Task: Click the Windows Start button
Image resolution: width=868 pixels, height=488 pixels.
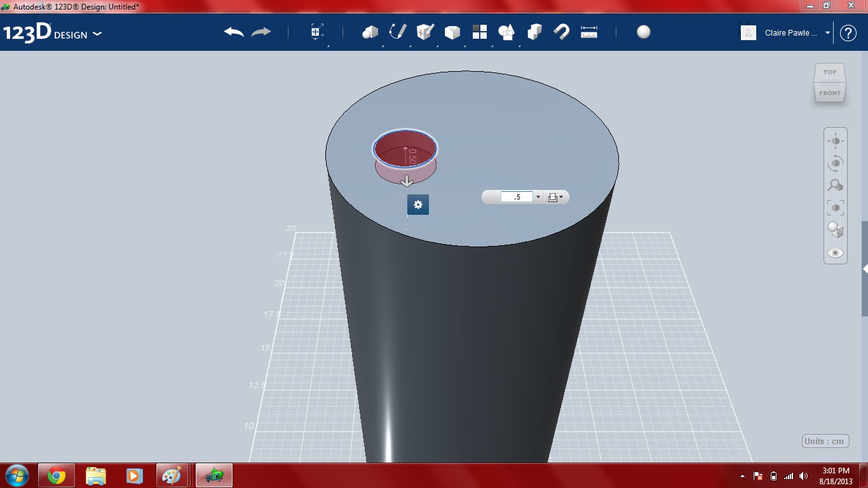Action: (x=16, y=475)
